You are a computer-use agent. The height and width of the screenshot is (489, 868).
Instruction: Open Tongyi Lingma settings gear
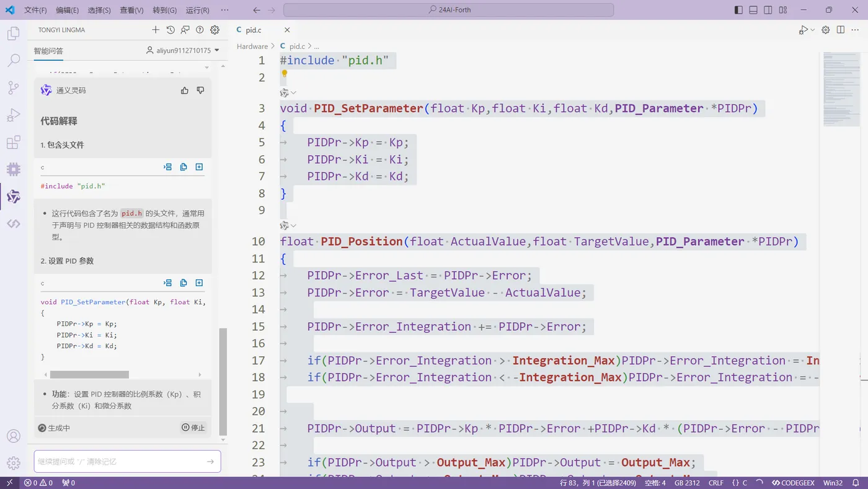click(x=215, y=30)
